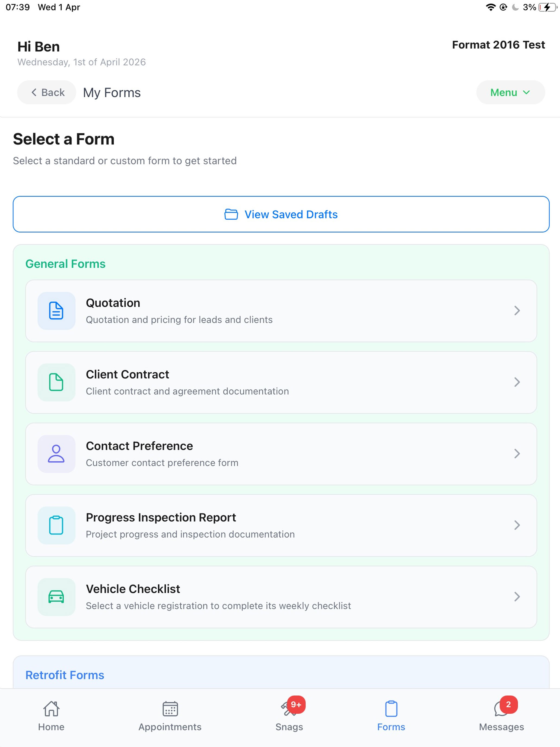560x747 pixels.
Task: Click the left arrow in the Back button
Action: pyautogui.click(x=34, y=92)
